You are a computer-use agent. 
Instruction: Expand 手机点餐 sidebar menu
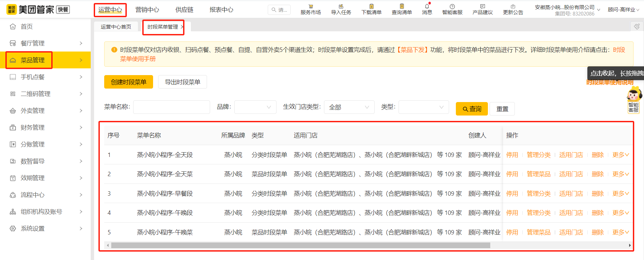45,77
